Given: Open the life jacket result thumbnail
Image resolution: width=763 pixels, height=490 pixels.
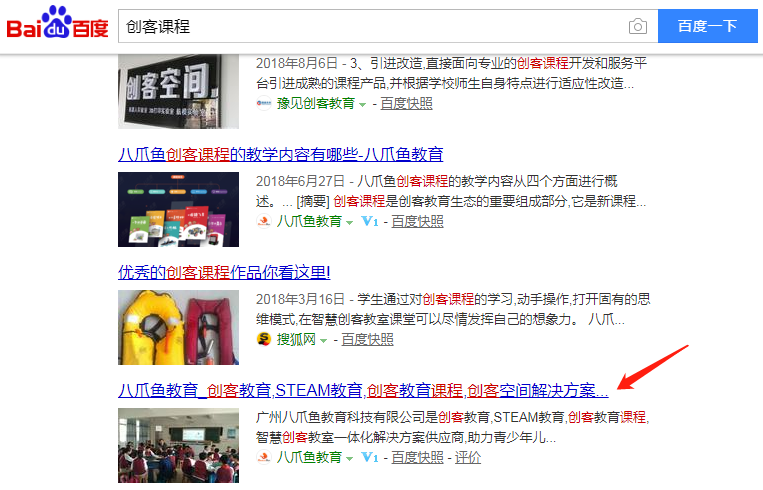Looking at the screenshot, I should [179, 327].
